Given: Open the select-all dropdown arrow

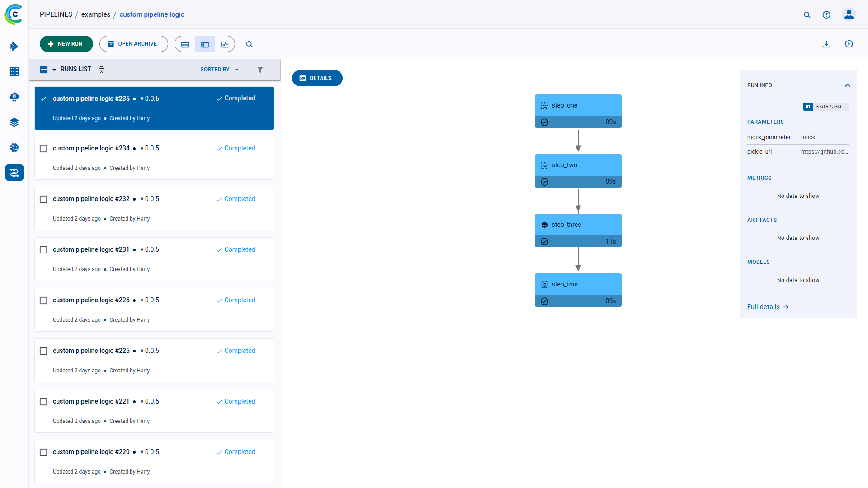Looking at the screenshot, I should click(x=54, y=70).
